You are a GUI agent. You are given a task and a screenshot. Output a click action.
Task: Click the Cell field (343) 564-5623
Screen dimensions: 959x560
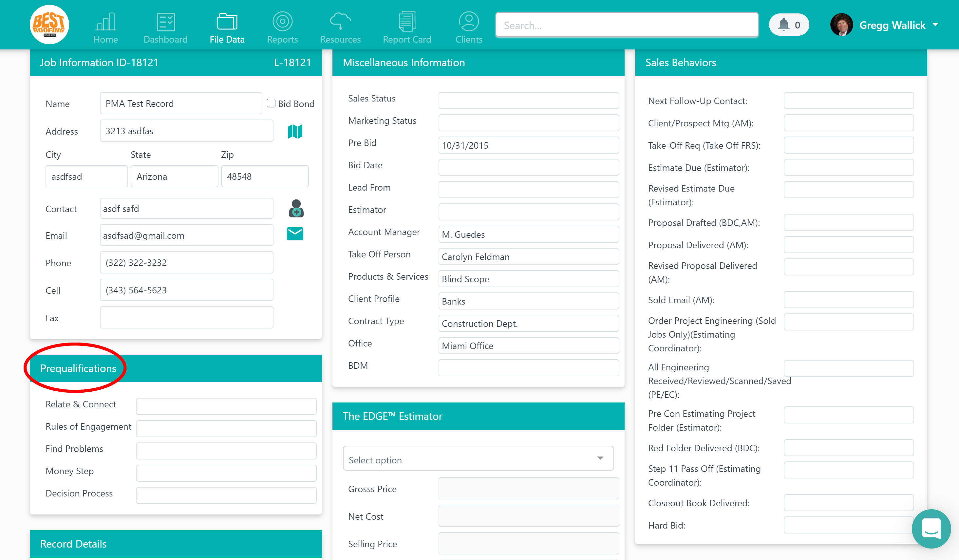[x=186, y=289]
